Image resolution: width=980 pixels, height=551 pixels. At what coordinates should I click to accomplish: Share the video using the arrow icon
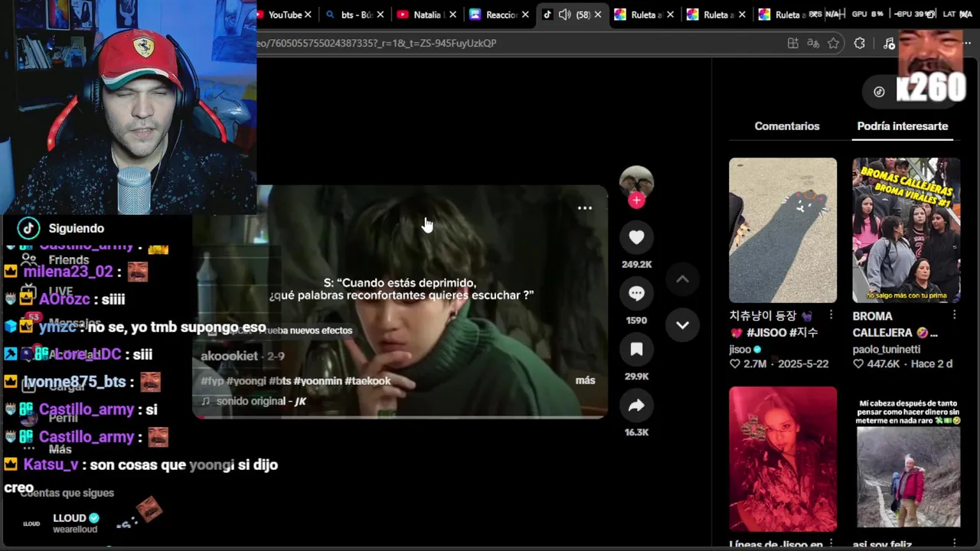click(x=636, y=406)
